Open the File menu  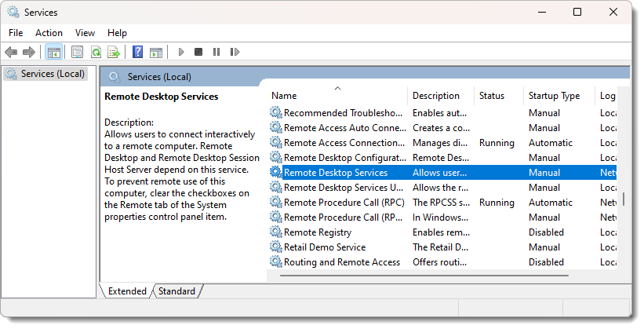(x=16, y=33)
